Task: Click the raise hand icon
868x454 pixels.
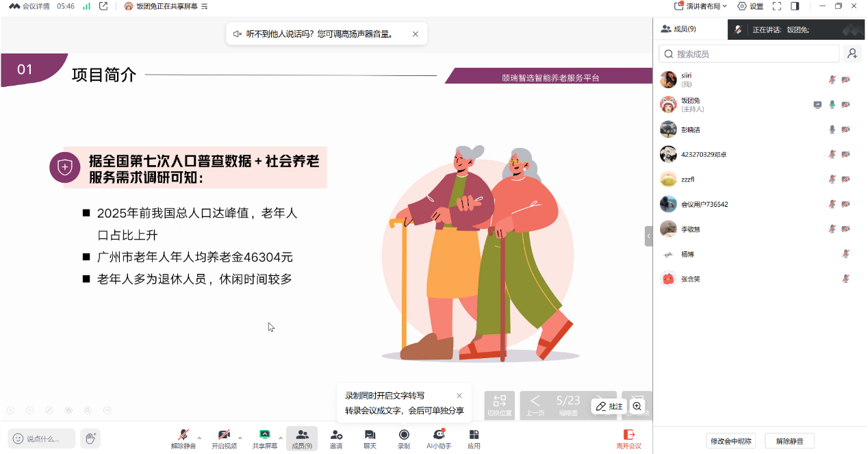Action: (x=90, y=438)
